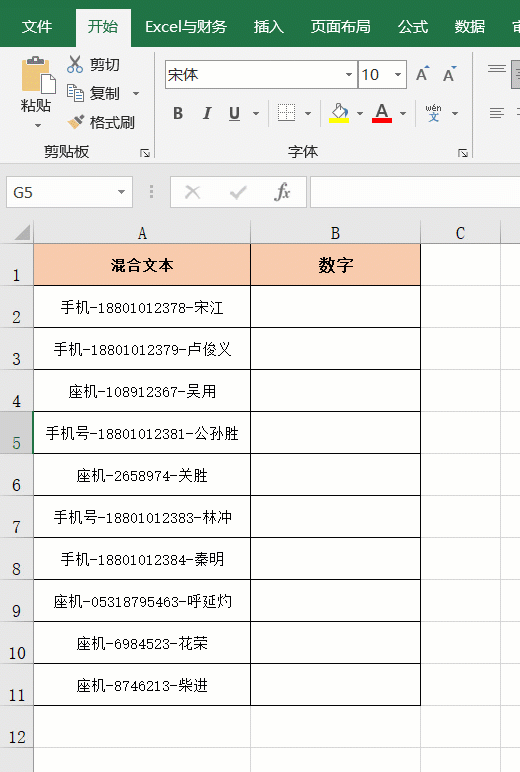
Task: Select row 12 header
Action: 16,727
